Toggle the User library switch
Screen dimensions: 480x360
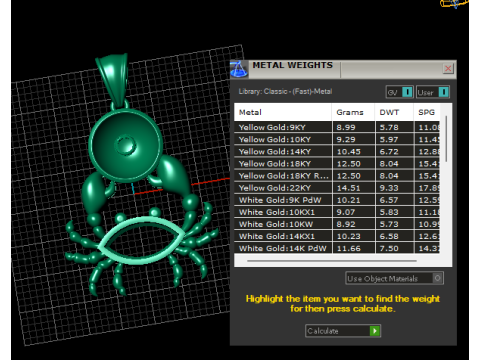433,92
